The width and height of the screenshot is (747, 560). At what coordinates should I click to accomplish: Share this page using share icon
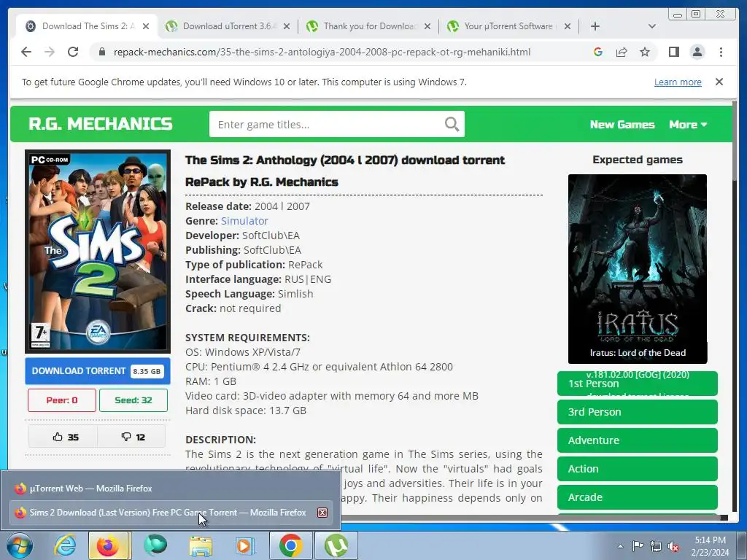click(622, 52)
